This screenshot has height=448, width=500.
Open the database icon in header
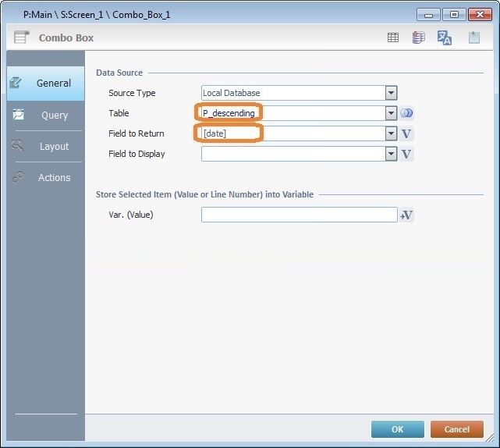[418, 37]
